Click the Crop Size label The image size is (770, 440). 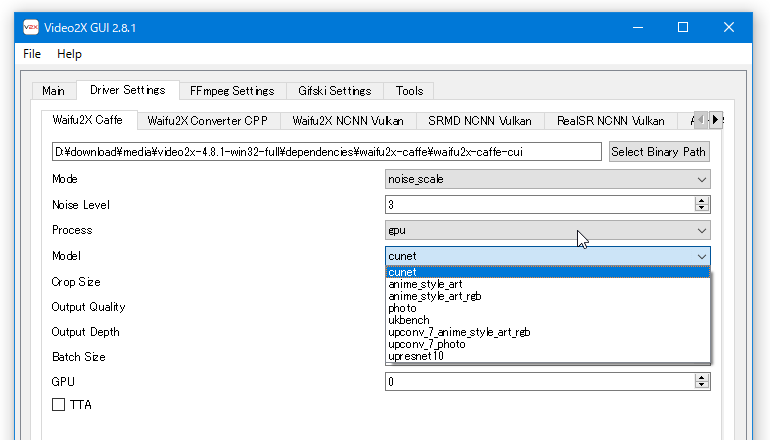(76, 282)
